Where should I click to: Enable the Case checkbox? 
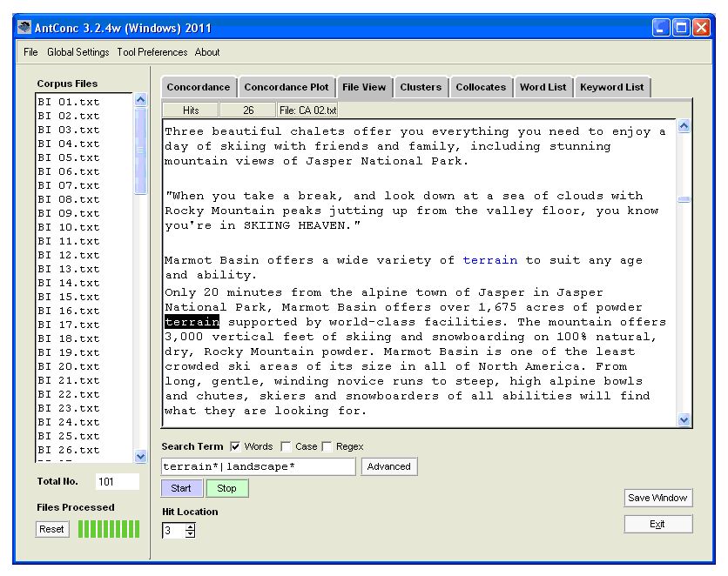(x=286, y=446)
